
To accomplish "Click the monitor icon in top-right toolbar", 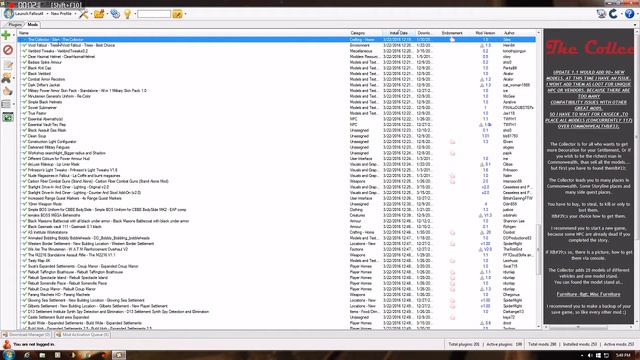I will (601, 14).
